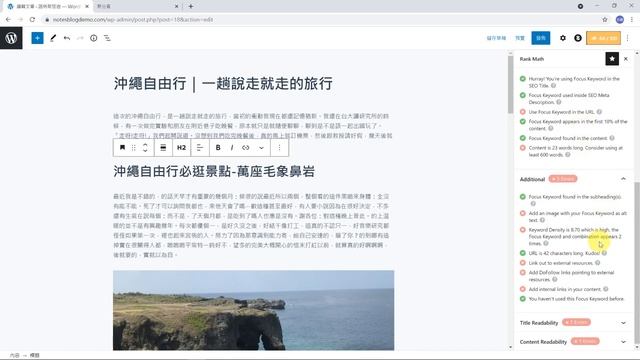Image resolution: width=640 pixels, height=360 pixels.
Task: Change block width alignment
Action: [x=163, y=147]
